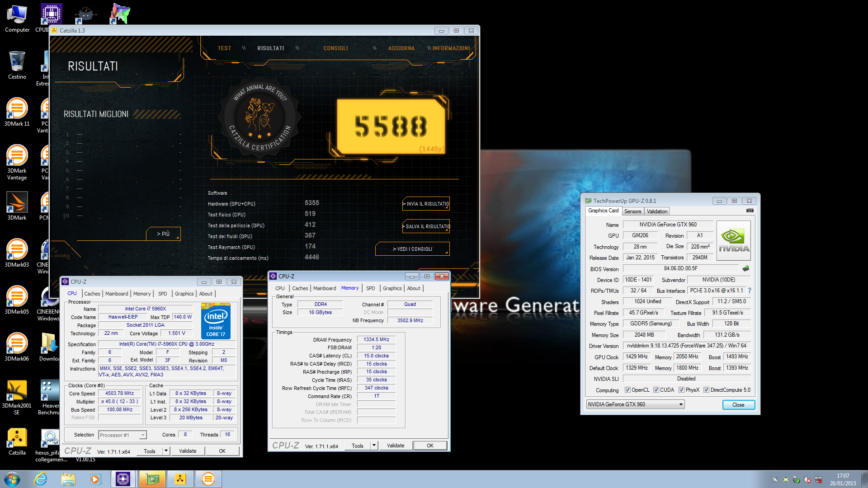This screenshot has height=488, width=868.
Task: Switch to CPU-Z via taskbar button
Action: pyautogui.click(x=123, y=479)
